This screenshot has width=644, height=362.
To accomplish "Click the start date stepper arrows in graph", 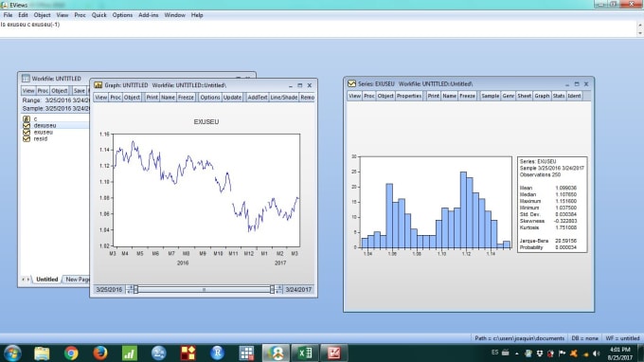I will (x=130, y=290).
